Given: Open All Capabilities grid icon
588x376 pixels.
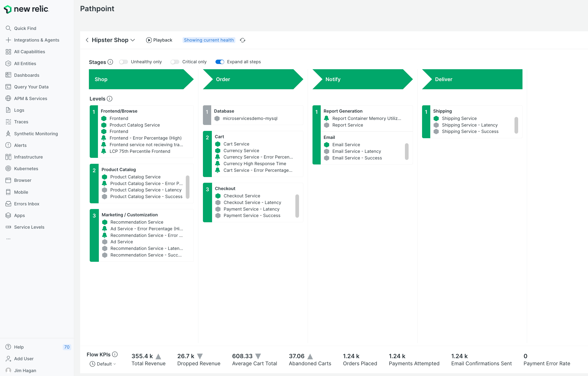Looking at the screenshot, I should [8, 52].
